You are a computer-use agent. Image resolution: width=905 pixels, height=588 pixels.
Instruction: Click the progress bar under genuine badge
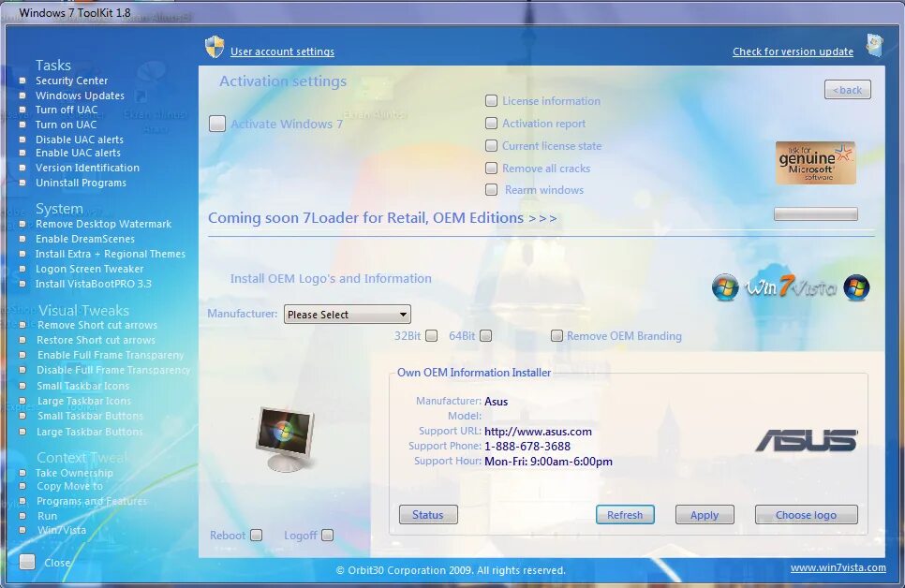pyautogui.click(x=815, y=214)
